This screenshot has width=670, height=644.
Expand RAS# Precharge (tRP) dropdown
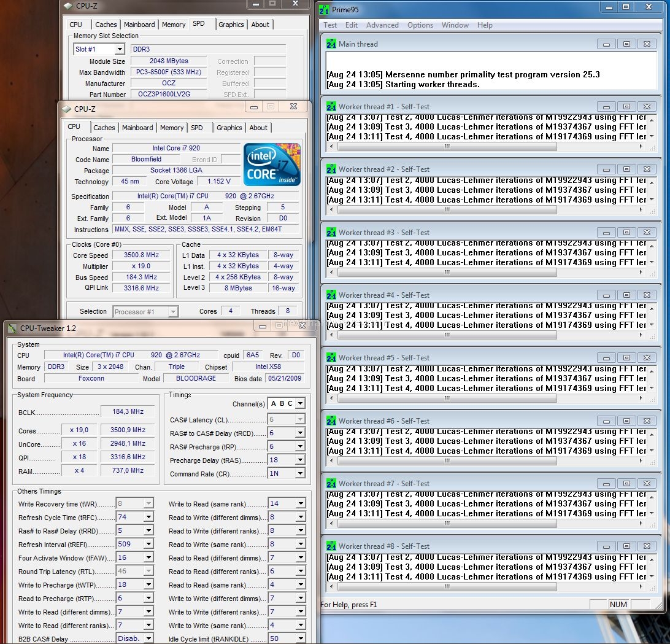(301, 446)
